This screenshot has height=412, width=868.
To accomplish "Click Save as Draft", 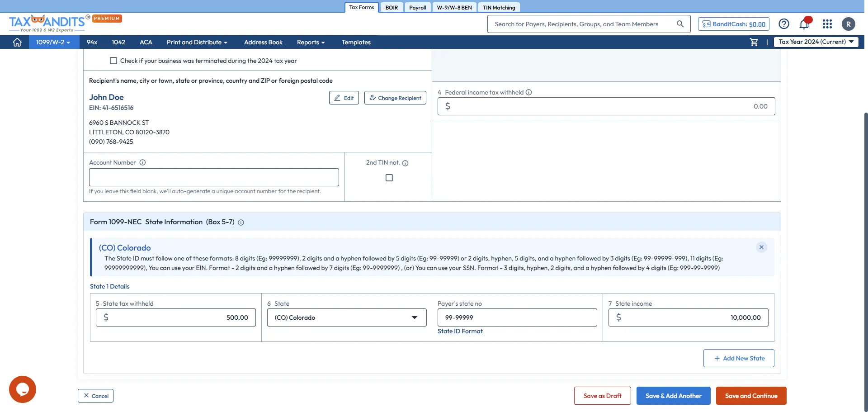I will coord(603,396).
